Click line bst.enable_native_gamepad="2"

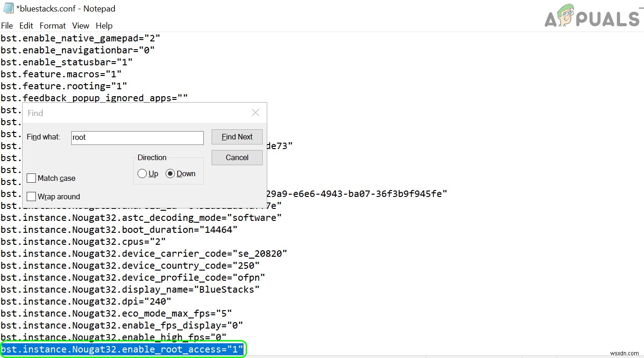(x=80, y=38)
